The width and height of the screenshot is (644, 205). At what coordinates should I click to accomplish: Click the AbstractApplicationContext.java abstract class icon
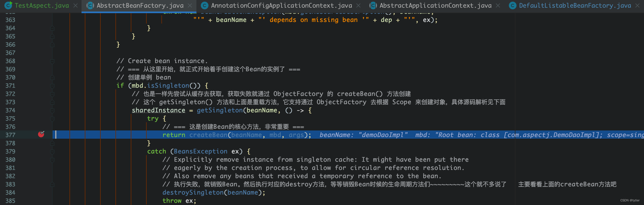click(x=373, y=5)
